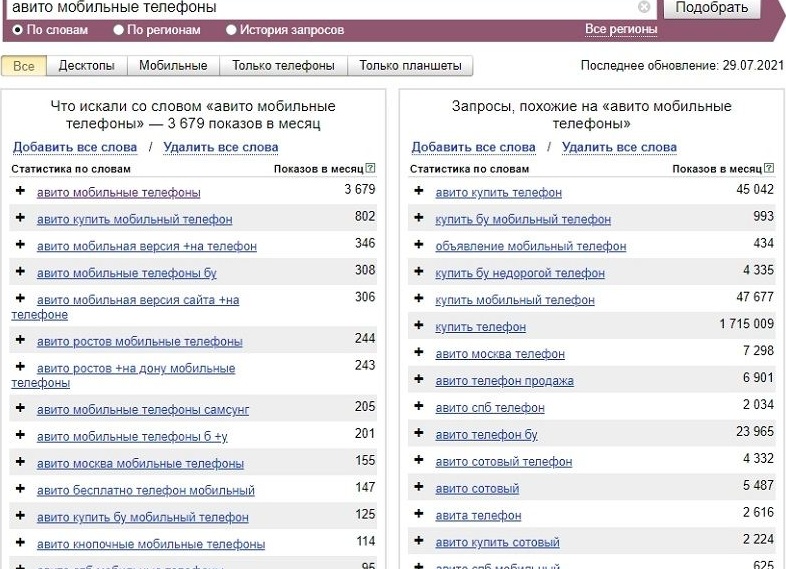Viewport: 786px width, 569px height.
Task: Switch to «Десктопы» tab
Action: point(87,66)
